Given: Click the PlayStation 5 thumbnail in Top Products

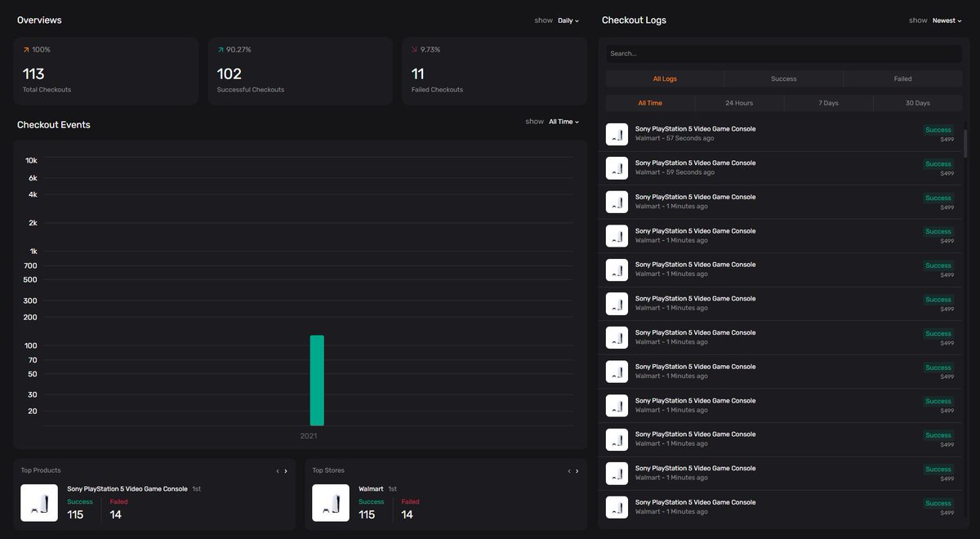Looking at the screenshot, I should click(x=39, y=503).
